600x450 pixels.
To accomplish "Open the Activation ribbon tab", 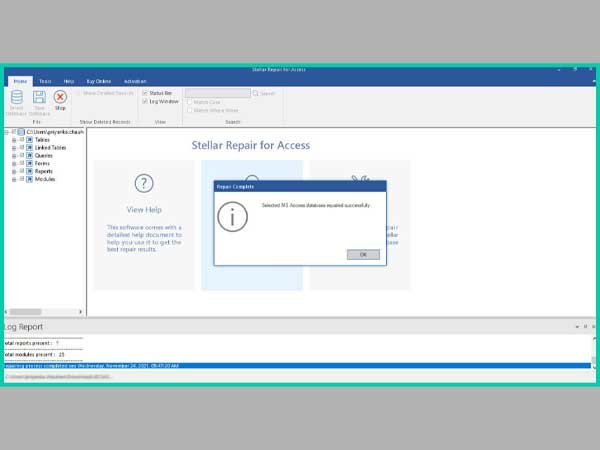I will coord(135,81).
